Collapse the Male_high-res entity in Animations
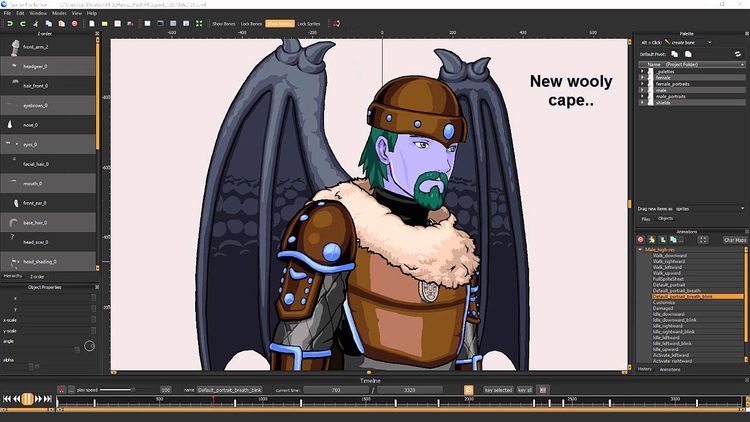Image resolution: width=750 pixels, height=422 pixels. 640,250
